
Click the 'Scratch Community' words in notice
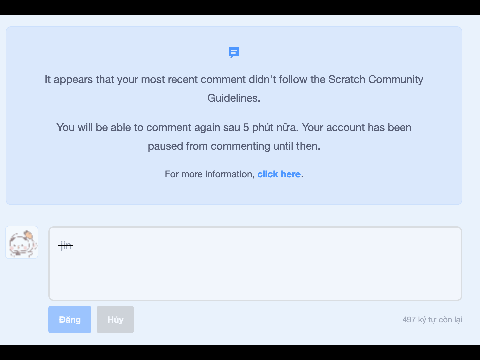coord(376,79)
